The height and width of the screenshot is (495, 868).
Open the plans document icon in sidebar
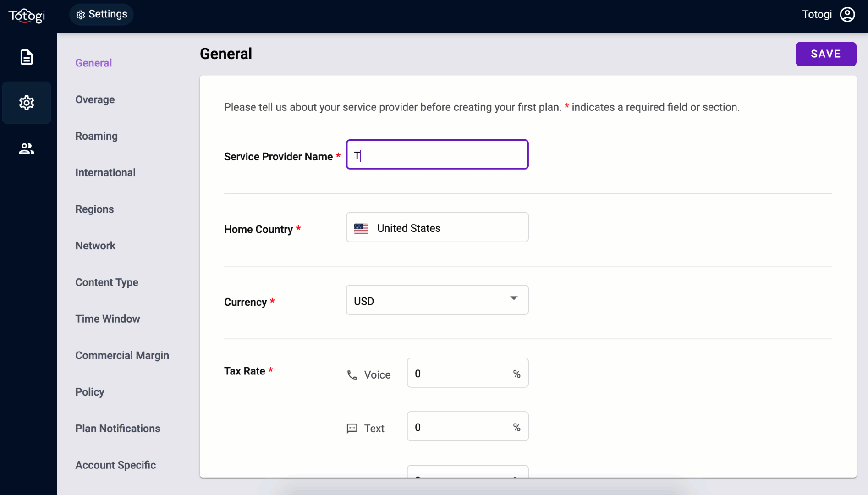27,57
